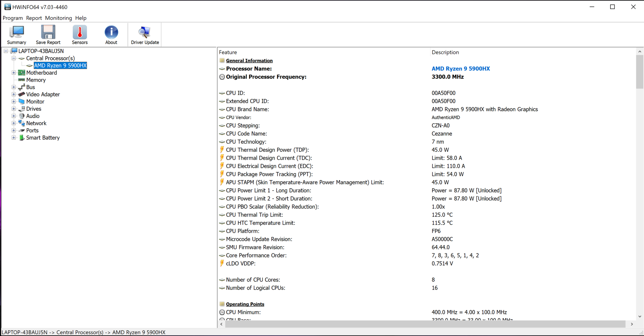Viewport: 644px width, 336px height.
Task: Collapse the Central Processor(s) node
Action: pos(14,58)
